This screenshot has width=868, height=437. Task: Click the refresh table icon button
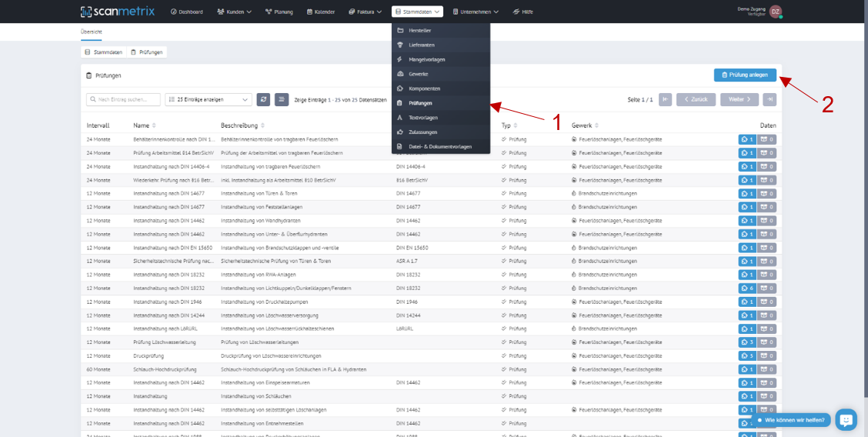point(263,99)
